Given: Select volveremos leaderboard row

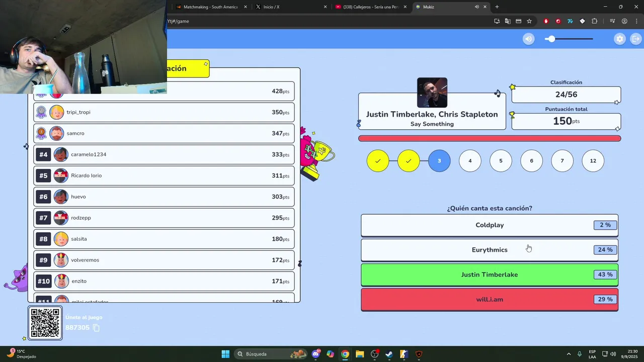Looking at the screenshot, I should point(164,260).
